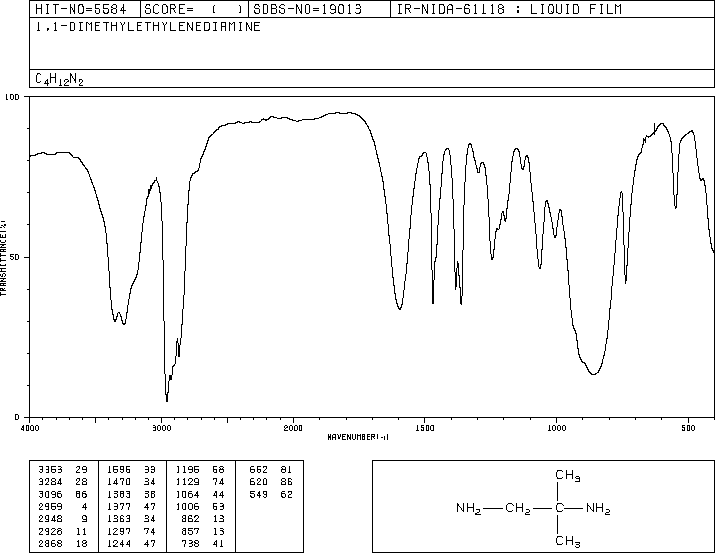The height and width of the screenshot is (553, 715).
Task: Select peak entry 2868 in the table
Action: tap(63, 543)
